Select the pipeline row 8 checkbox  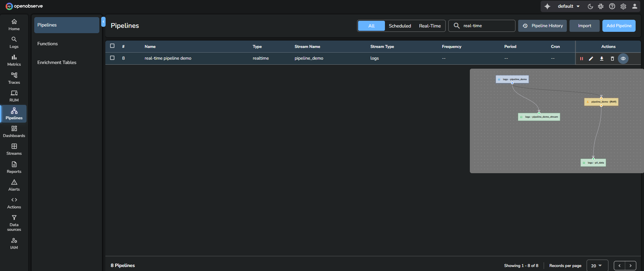[x=112, y=58]
